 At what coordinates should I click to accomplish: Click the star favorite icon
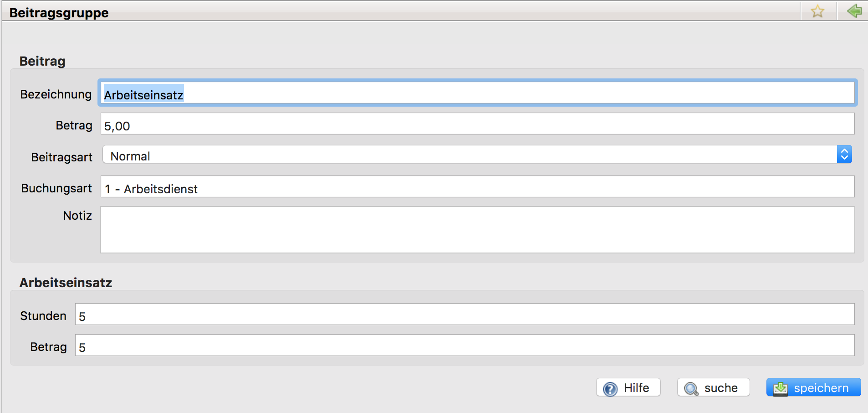pos(817,11)
